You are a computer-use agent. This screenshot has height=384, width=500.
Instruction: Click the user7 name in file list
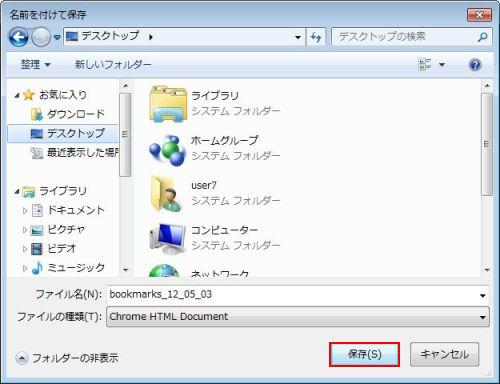204,185
